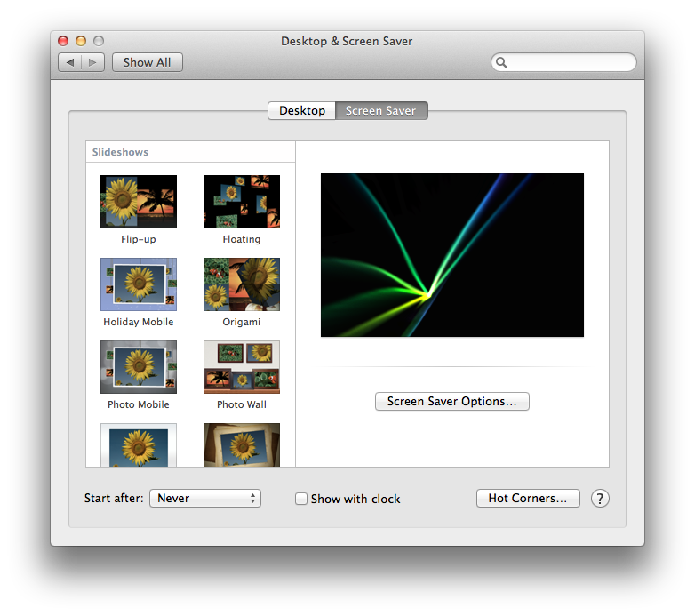The width and height of the screenshot is (695, 616).
Task: Click the Flip-up label text
Action: pos(139,239)
